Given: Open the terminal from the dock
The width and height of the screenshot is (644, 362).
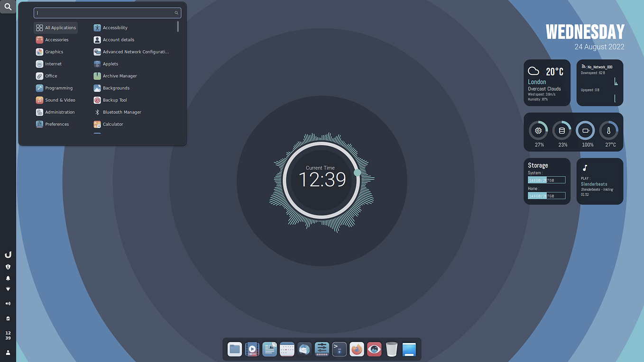Looking at the screenshot, I should click(339, 349).
